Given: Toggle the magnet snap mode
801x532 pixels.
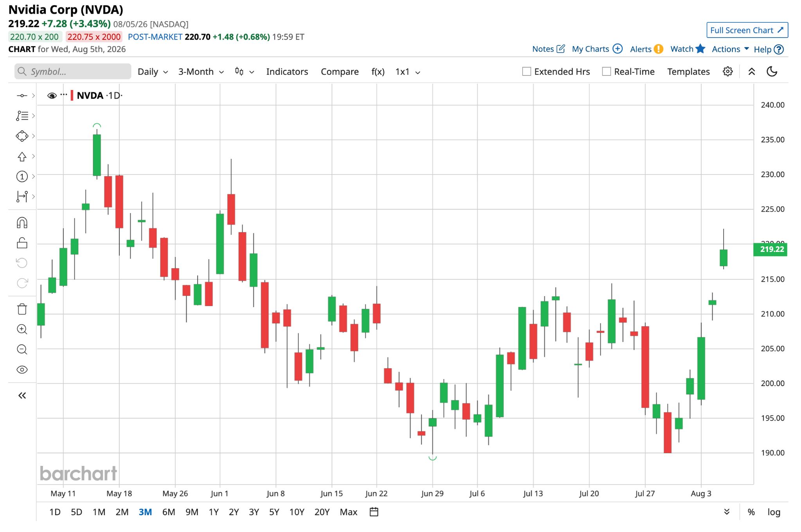Looking at the screenshot, I should 22,223.
